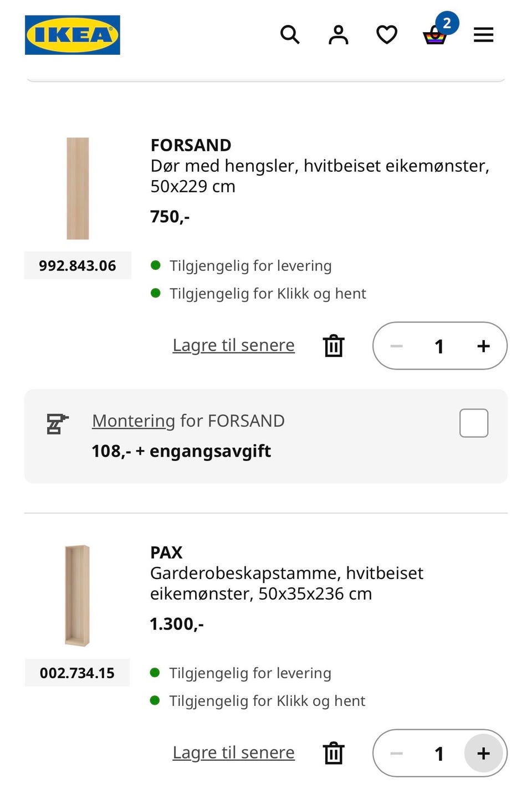Screen dimensions: 532x799
Task: Go to the IKEA home logo
Action: (73, 35)
